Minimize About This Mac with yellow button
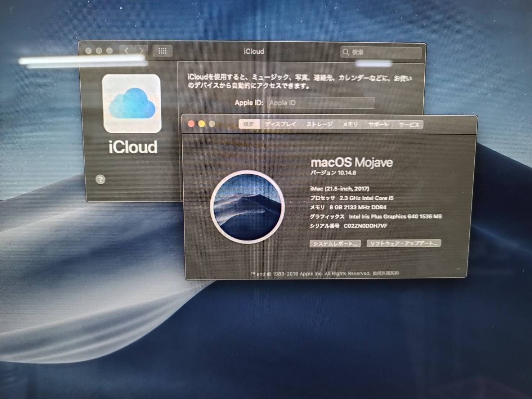Viewport: 532px width, 399px height. 202,124
